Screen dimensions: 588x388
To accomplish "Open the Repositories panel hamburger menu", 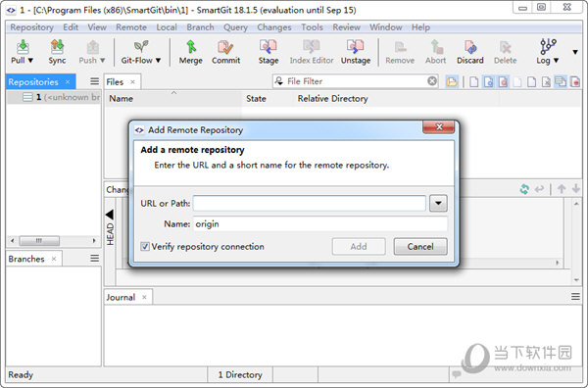I will pyautogui.click(x=94, y=81).
